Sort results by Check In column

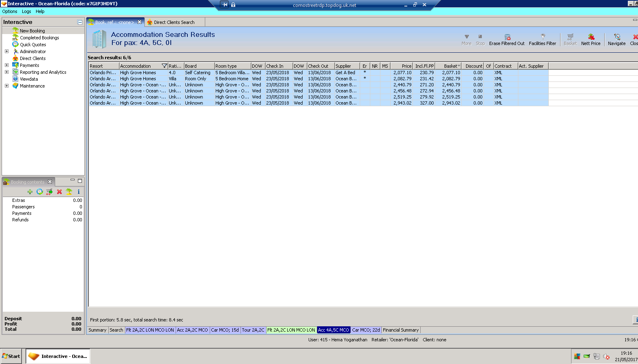click(x=279, y=66)
